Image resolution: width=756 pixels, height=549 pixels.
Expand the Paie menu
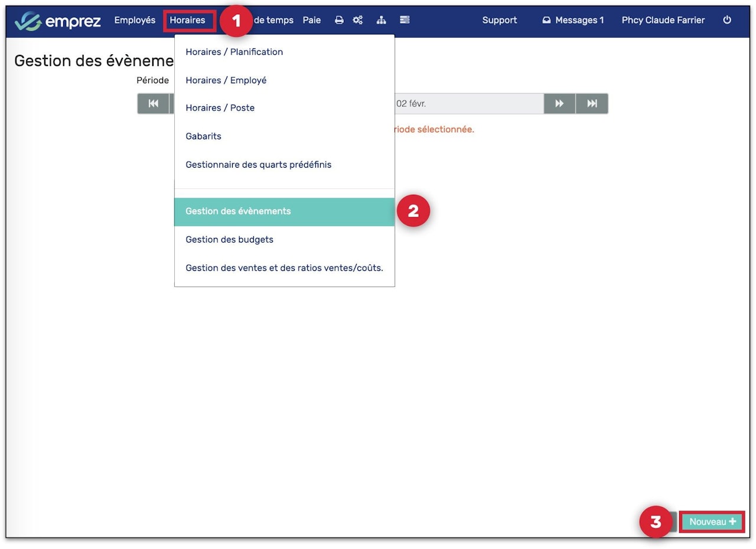tap(312, 20)
